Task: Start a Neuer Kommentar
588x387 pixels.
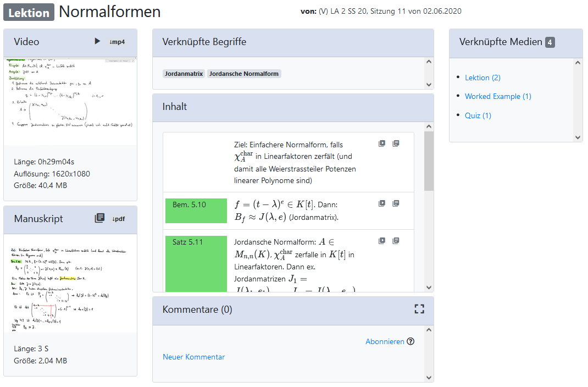Action: coord(193,357)
